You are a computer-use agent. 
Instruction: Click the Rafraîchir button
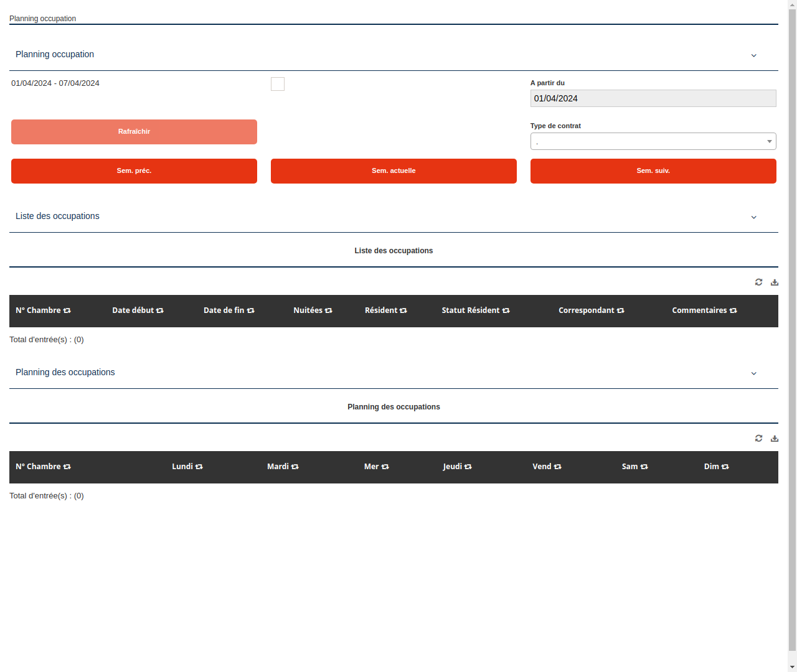(x=134, y=131)
